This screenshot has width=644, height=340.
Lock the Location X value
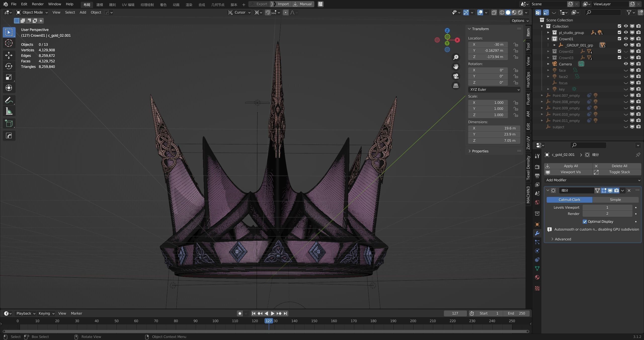(516, 45)
